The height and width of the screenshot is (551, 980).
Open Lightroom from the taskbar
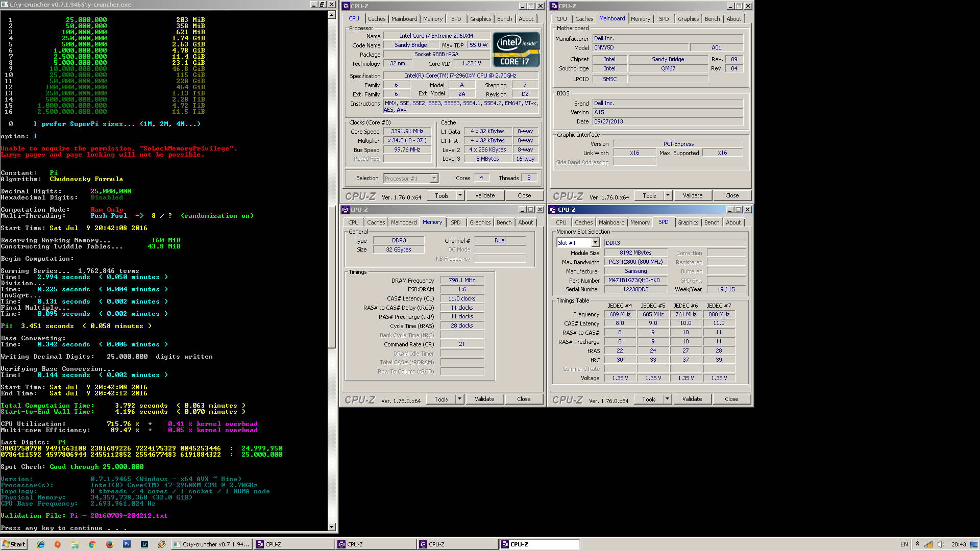tap(144, 544)
